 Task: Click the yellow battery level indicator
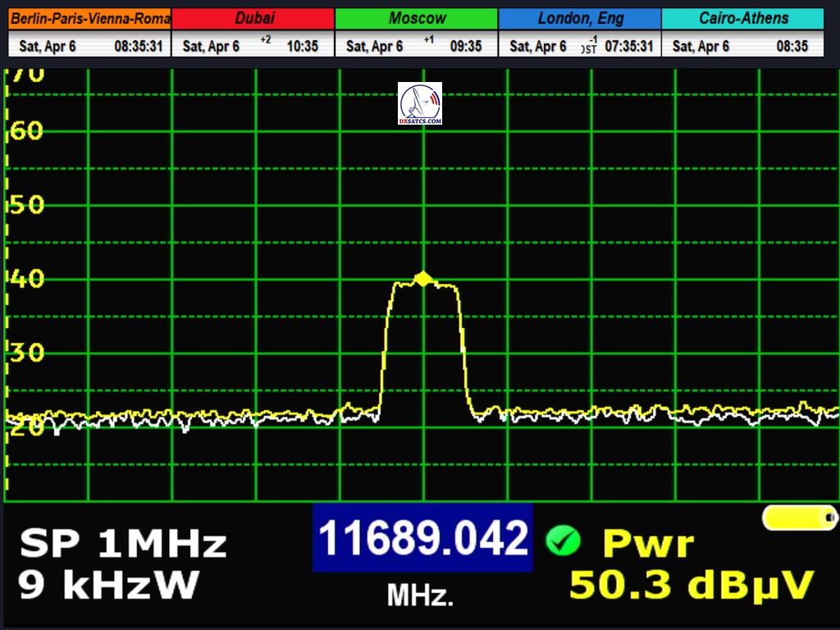tap(799, 518)
